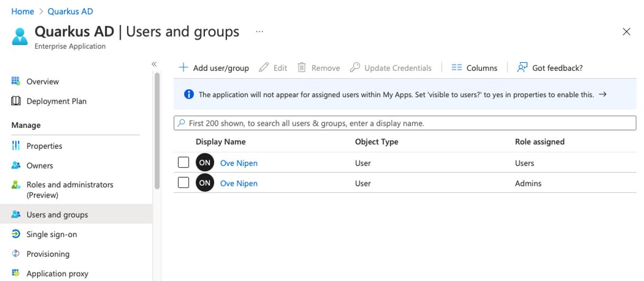Click the Single sign-on icon
Screen dimensions: 644x281
[x=16, y=234]
